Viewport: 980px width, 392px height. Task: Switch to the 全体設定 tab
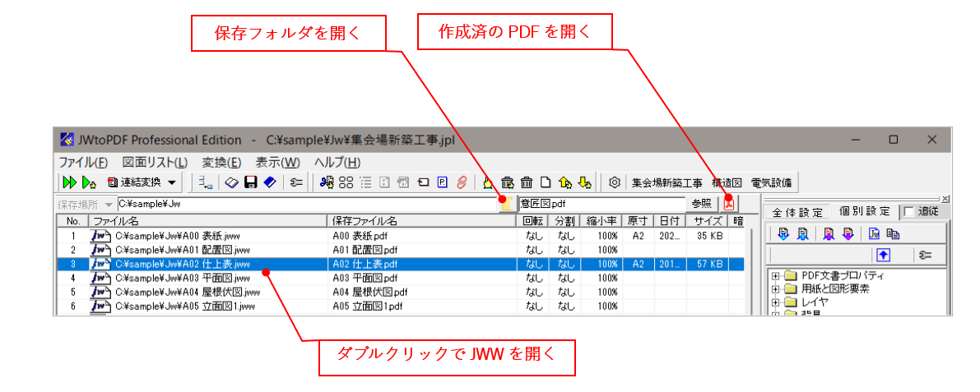tap(797, 212)
